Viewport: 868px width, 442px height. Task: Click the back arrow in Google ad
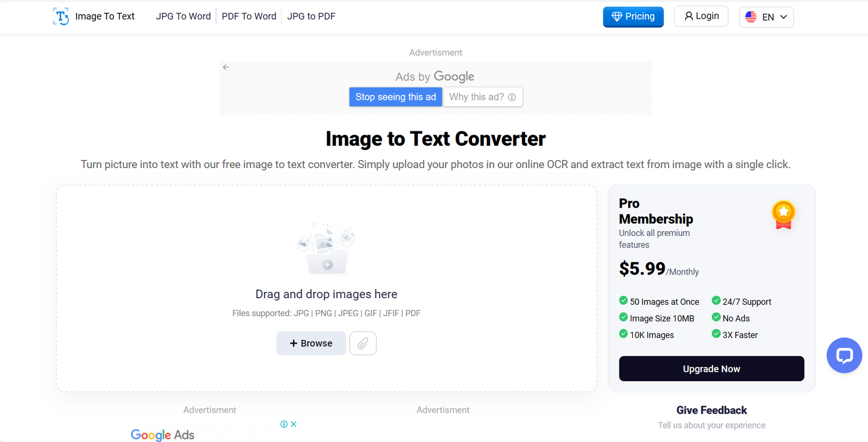coord(226,67)
